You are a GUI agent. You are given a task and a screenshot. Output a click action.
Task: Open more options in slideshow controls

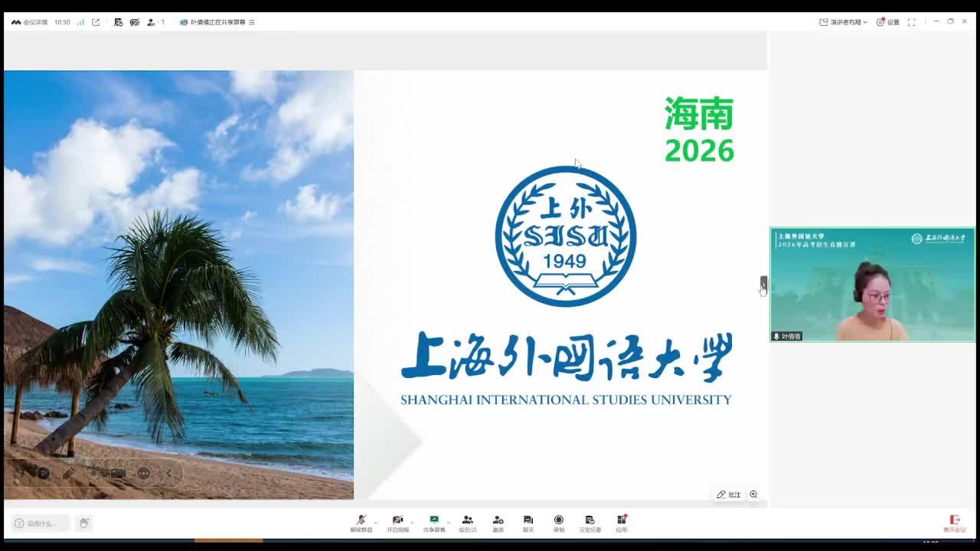click(144, 474)
